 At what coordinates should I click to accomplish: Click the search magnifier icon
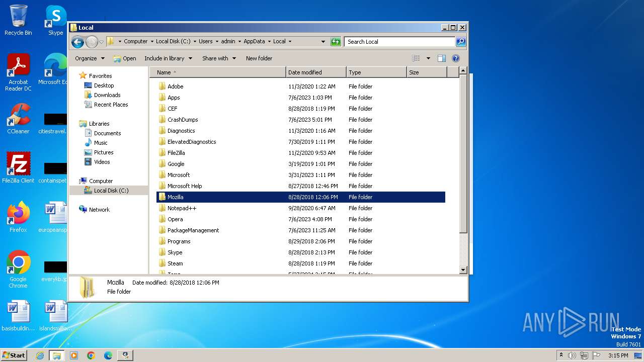(461, 42)
